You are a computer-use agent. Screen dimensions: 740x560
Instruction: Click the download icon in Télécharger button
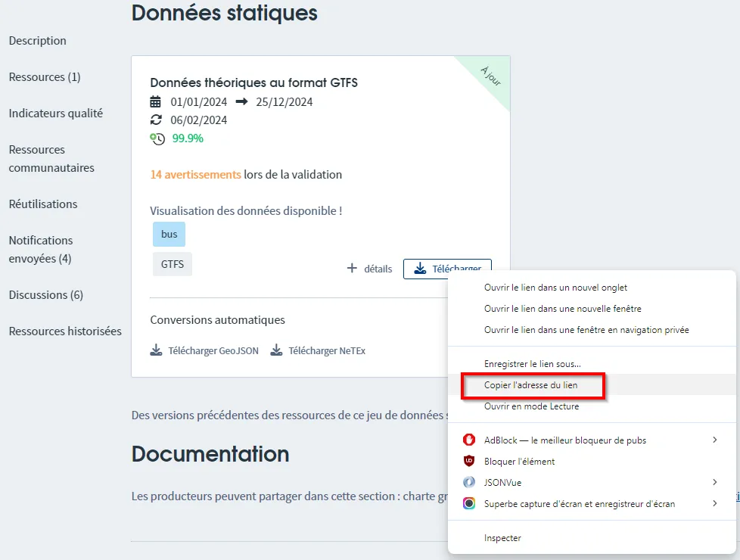[x=419, y=268]
